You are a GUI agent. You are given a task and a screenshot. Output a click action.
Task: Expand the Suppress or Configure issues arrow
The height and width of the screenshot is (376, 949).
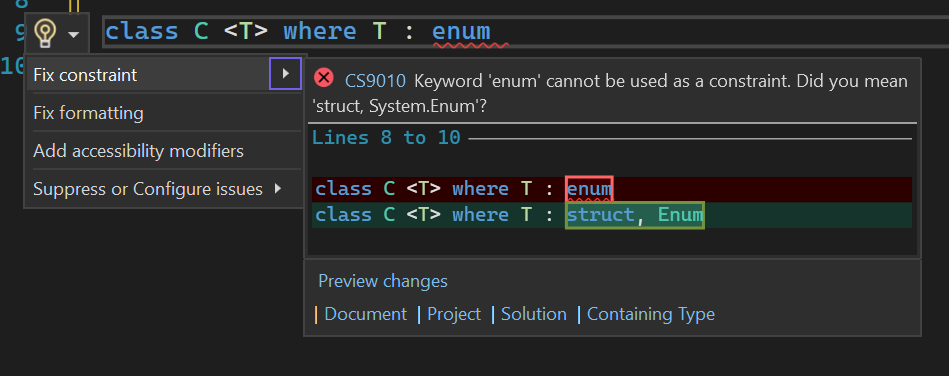click(x=278, y=188)
